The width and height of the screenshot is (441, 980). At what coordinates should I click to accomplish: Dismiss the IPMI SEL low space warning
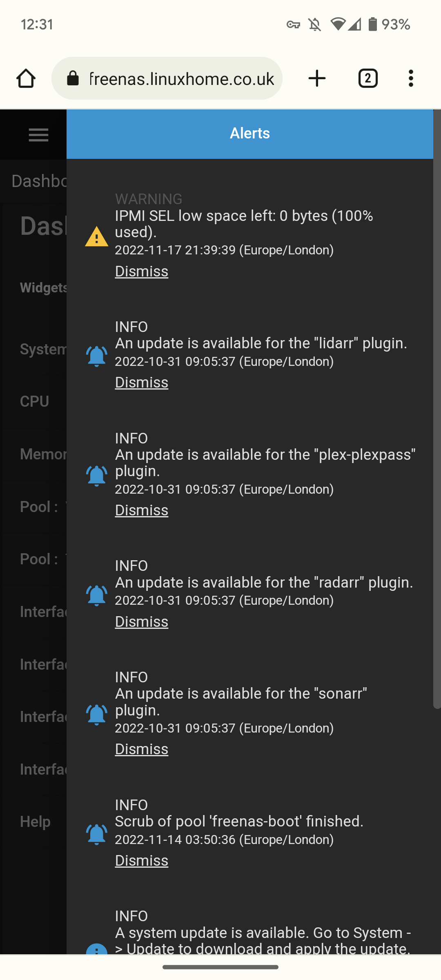(141, 272)
